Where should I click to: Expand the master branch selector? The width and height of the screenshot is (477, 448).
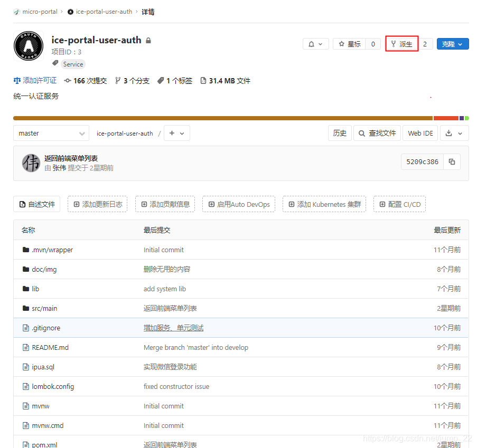(51, 133)
